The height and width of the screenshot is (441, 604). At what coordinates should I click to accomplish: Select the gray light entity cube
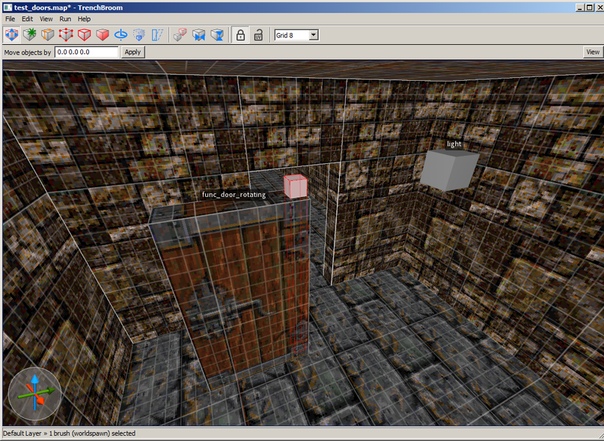point(450,170)
